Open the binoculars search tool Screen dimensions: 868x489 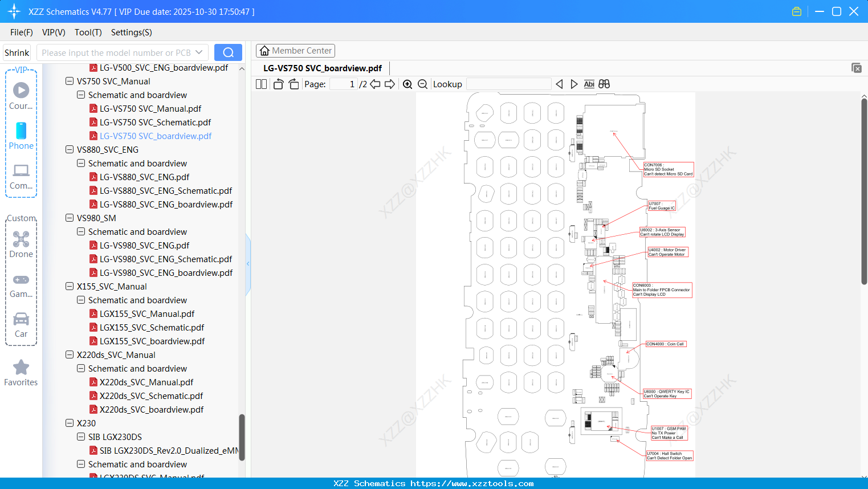point(604,84)
